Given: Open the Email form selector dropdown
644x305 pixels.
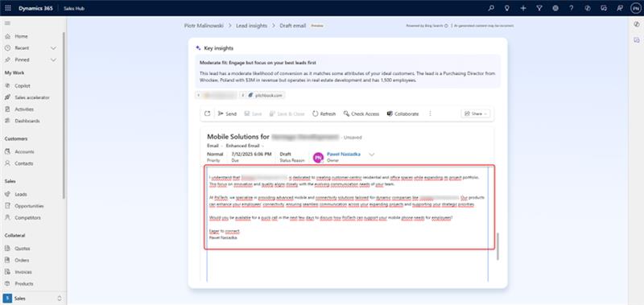Looking at the screenshot, I should click(x=215, y=146).
